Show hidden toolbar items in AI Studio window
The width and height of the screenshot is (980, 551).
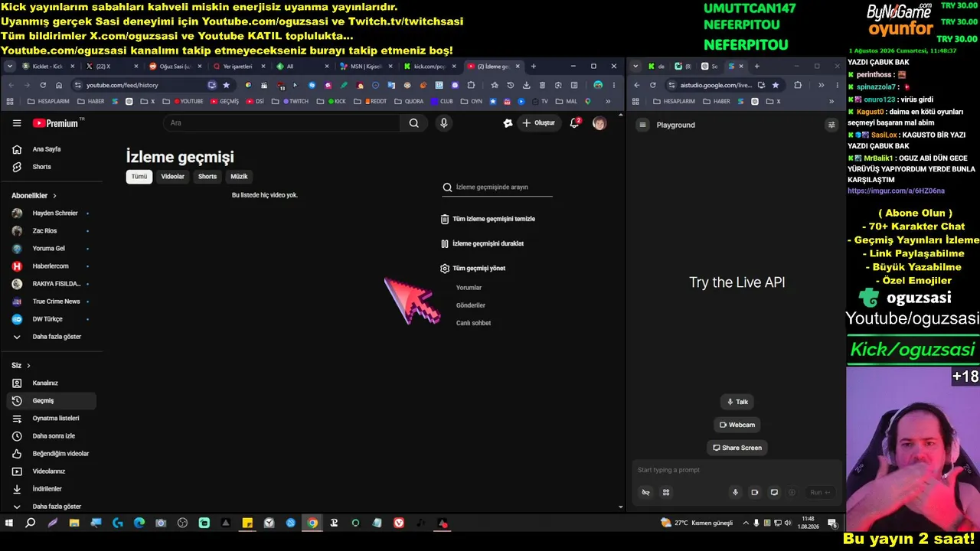(821, 85)
